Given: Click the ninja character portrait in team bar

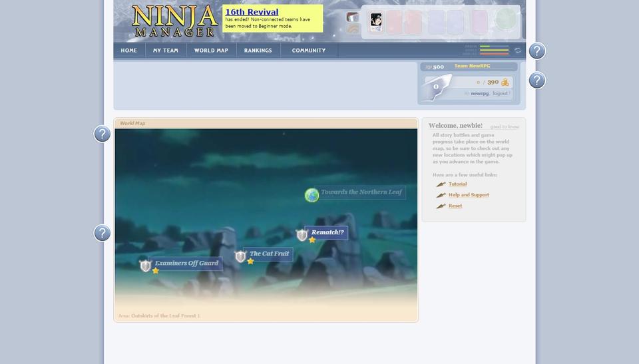Looking at the screenshot, I should pyautogui.click(x=376, y=21).
